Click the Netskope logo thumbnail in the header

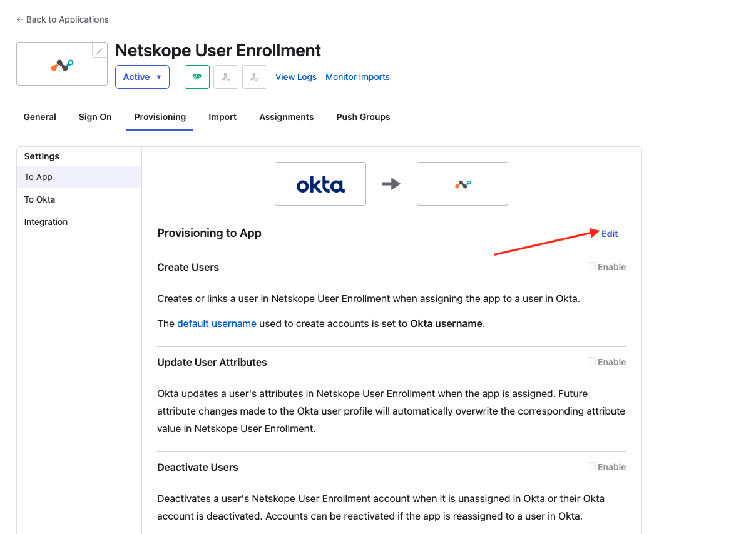click(62, 64)
